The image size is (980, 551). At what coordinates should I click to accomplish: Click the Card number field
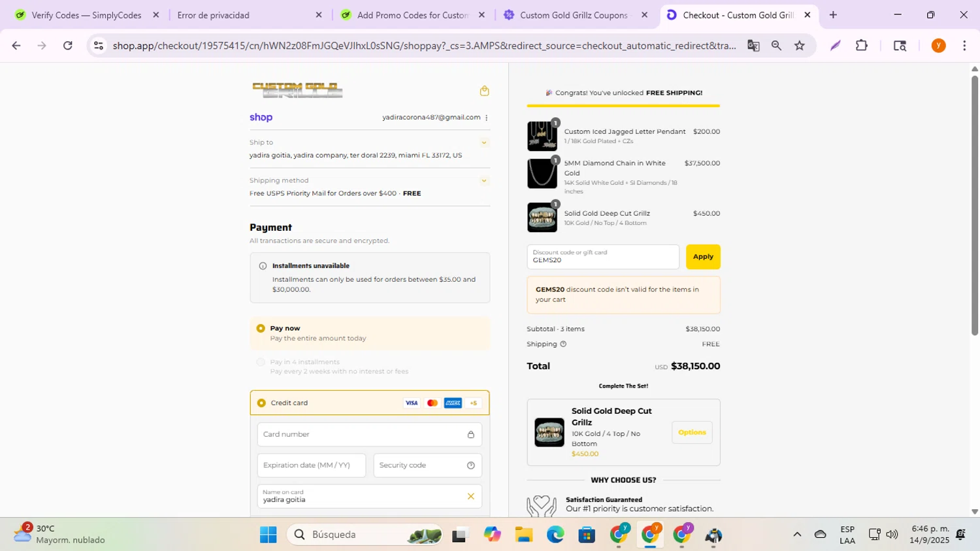(369, 435)
